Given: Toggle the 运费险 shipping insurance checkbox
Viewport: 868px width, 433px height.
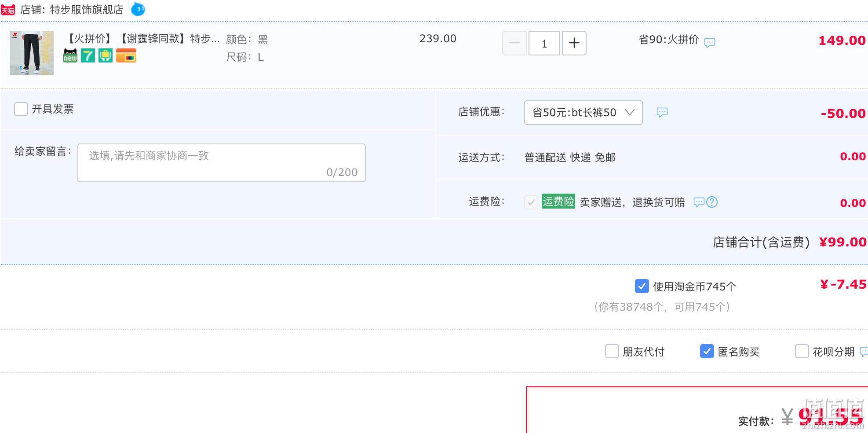Looking at the screenshot, I should [531, 202].
